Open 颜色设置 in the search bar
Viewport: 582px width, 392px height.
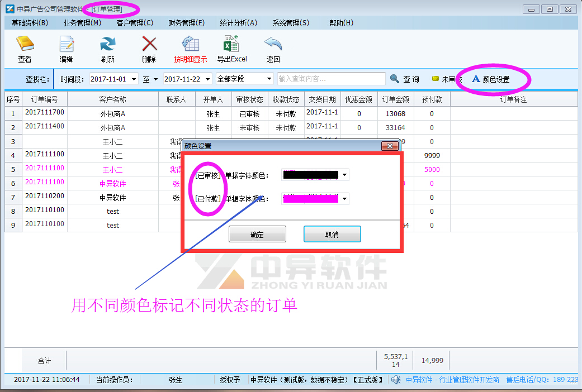491,79
